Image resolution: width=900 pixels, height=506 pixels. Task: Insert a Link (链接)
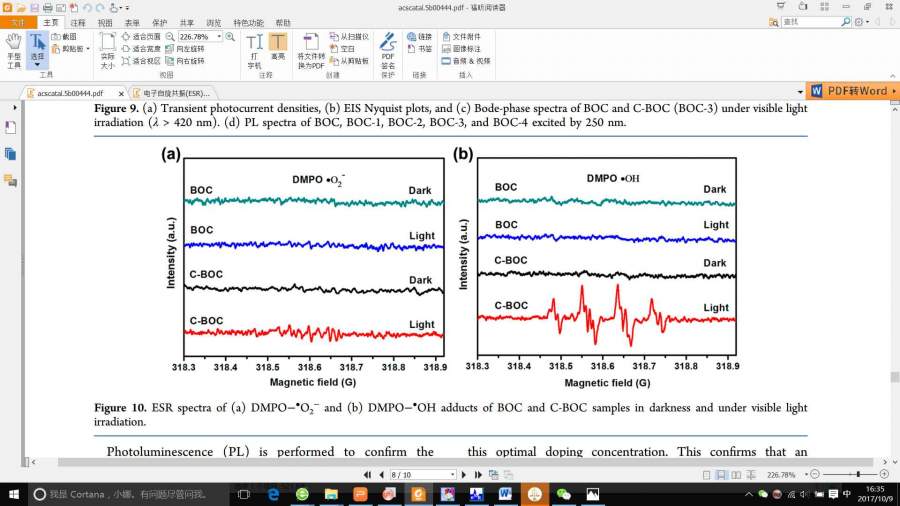pyautogui.click(x=419, y=37)
